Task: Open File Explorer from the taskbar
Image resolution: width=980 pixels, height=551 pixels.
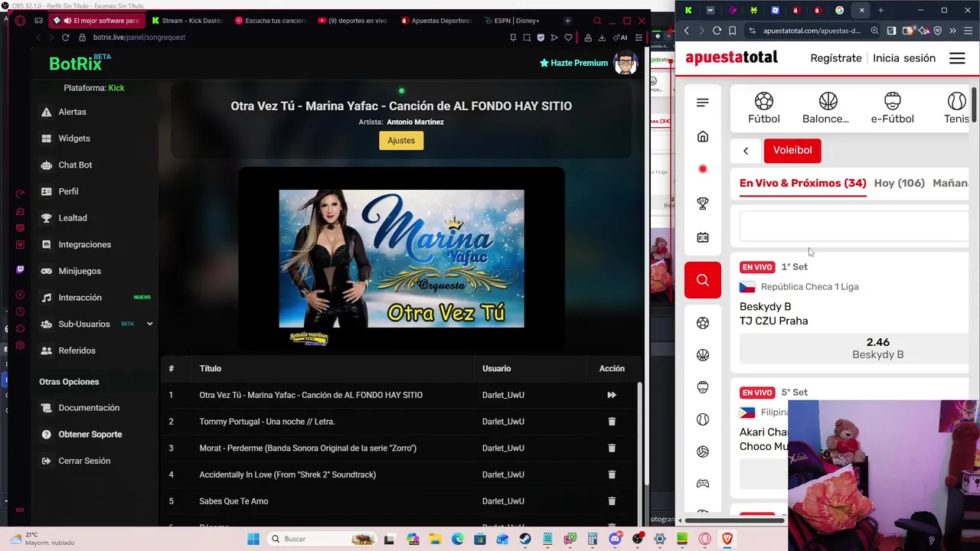Action: (436, 539)
